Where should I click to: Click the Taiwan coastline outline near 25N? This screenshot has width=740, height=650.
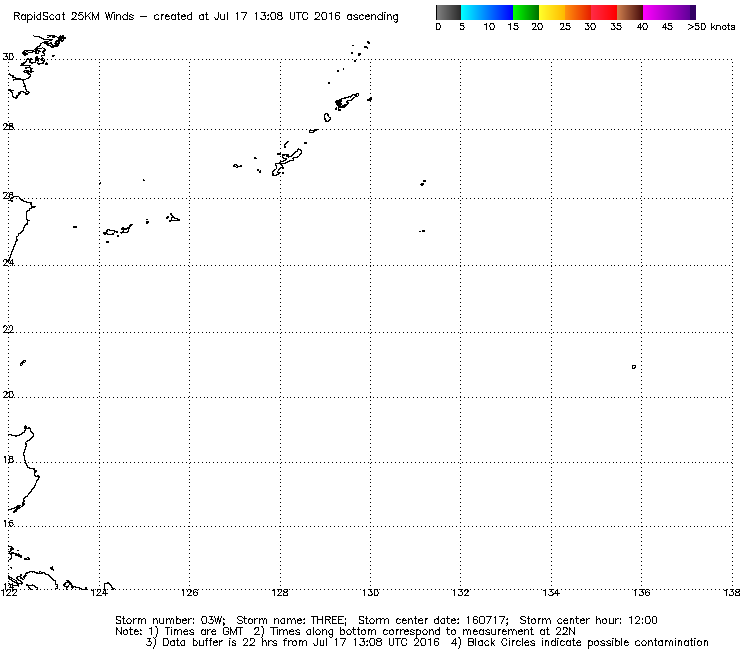tap(21, 229)
